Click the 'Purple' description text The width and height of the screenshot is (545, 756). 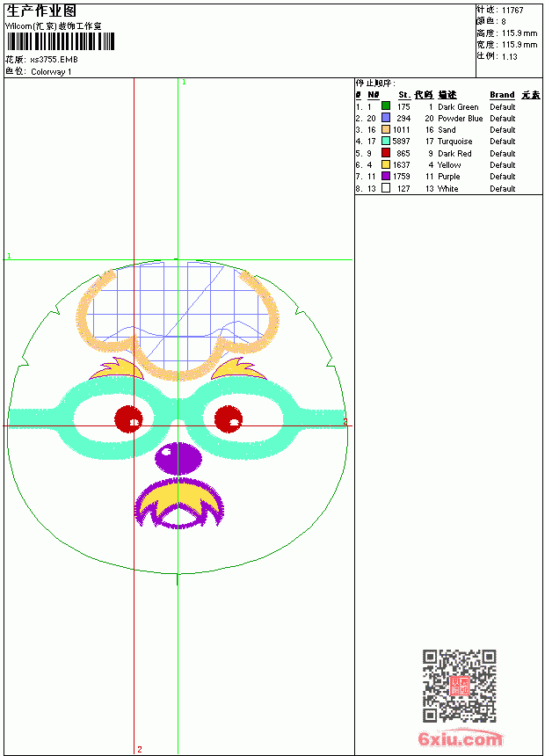pyautogui.click(x=448, y=177)
